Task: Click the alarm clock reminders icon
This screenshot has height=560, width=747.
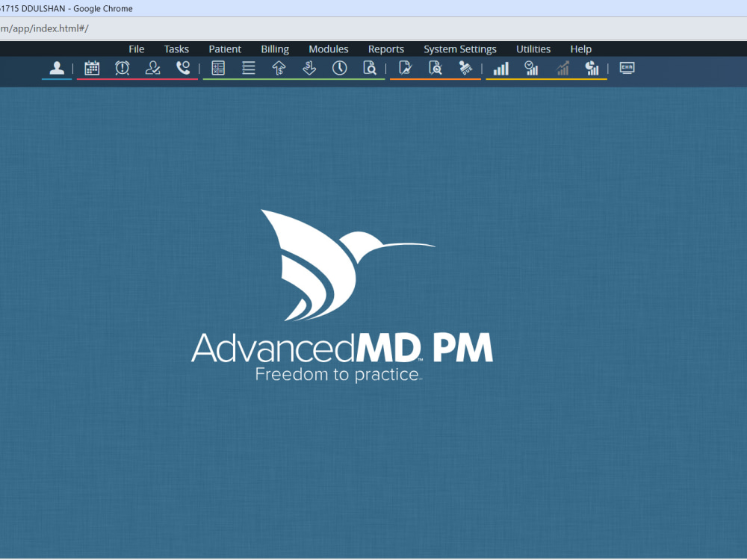Action: click(x=123, y=68)
